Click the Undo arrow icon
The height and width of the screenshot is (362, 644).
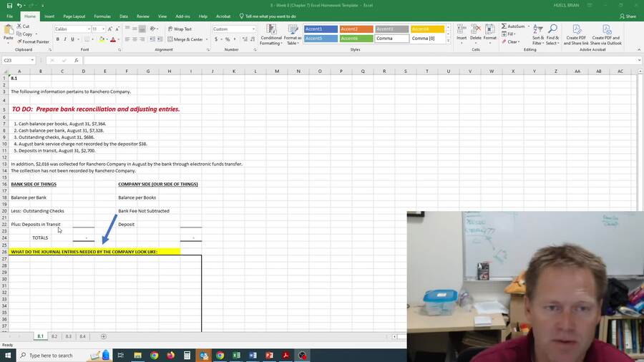coord(19,5)
